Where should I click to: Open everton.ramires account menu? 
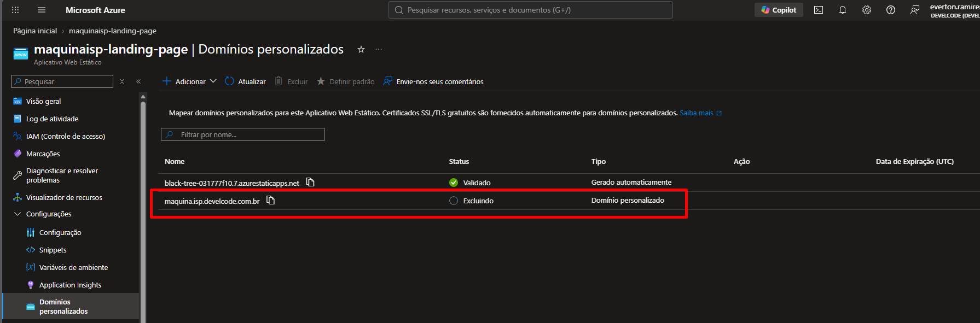(955, 10)
